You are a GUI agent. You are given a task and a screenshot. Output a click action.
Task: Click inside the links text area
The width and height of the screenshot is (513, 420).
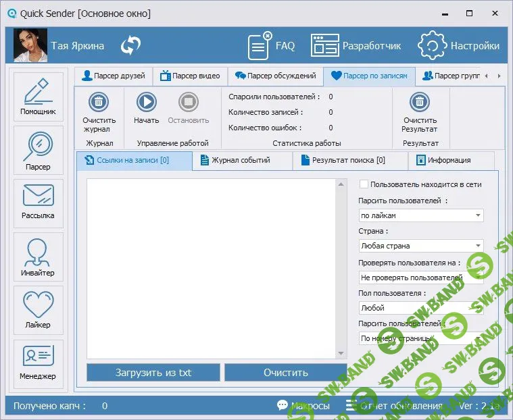[211, 268]
